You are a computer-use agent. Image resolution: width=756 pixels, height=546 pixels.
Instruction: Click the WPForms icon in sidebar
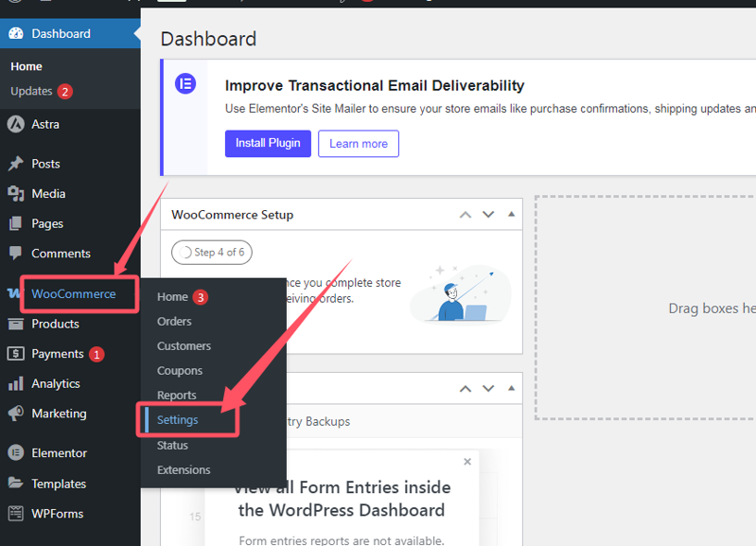(x=16, y=513)
